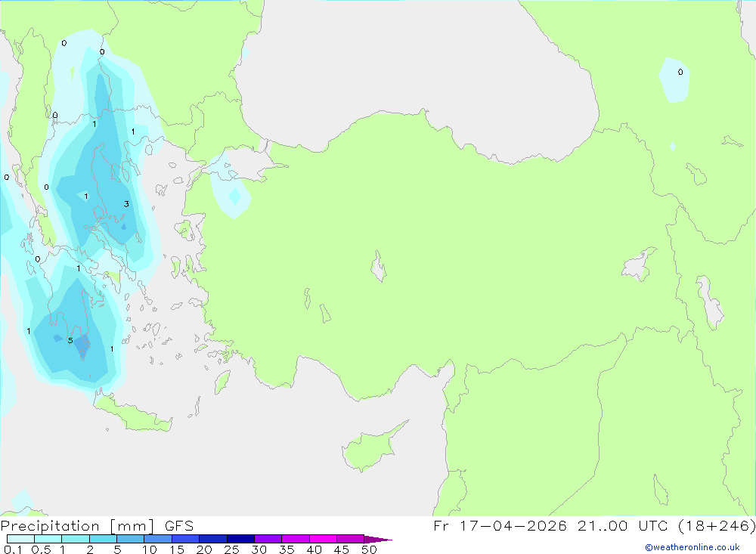Click the 'Precipitation [mm] GFS' title text

[x=97, y=526]
